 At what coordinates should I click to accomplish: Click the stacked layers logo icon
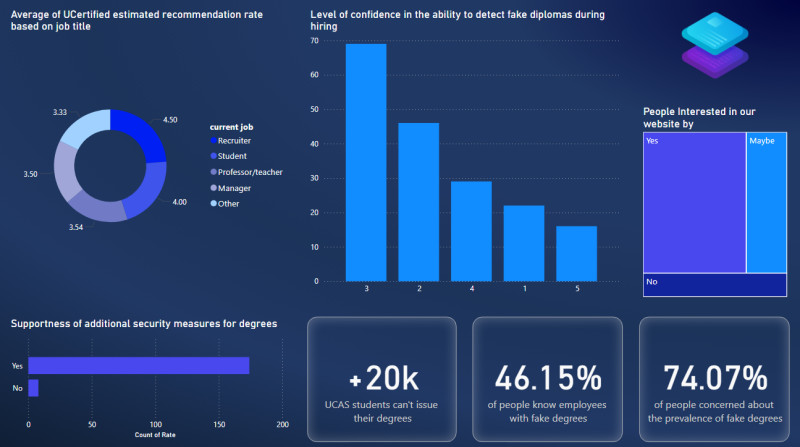coord(715,46)
